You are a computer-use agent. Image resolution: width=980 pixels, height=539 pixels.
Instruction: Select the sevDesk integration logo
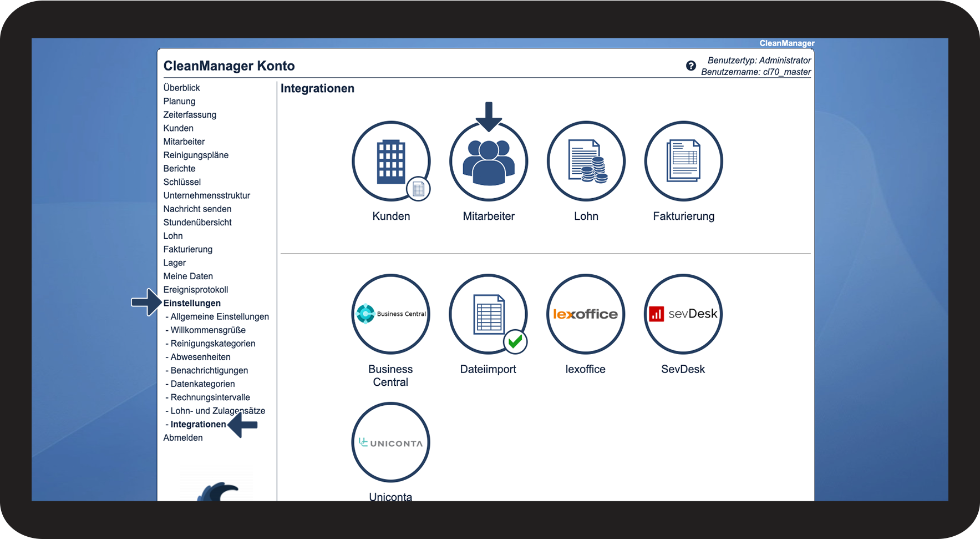[x=683, y=314]
